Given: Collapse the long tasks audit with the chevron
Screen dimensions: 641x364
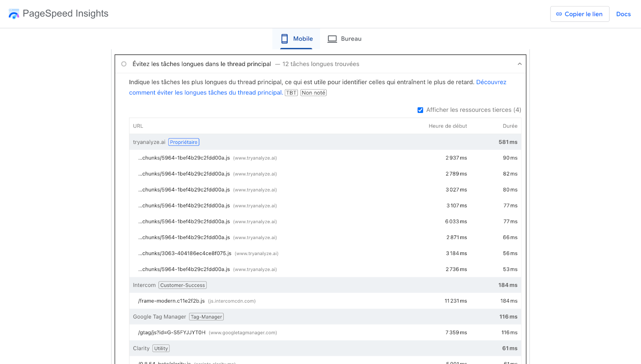Looking at the screenshot, I should click(520, 64).
